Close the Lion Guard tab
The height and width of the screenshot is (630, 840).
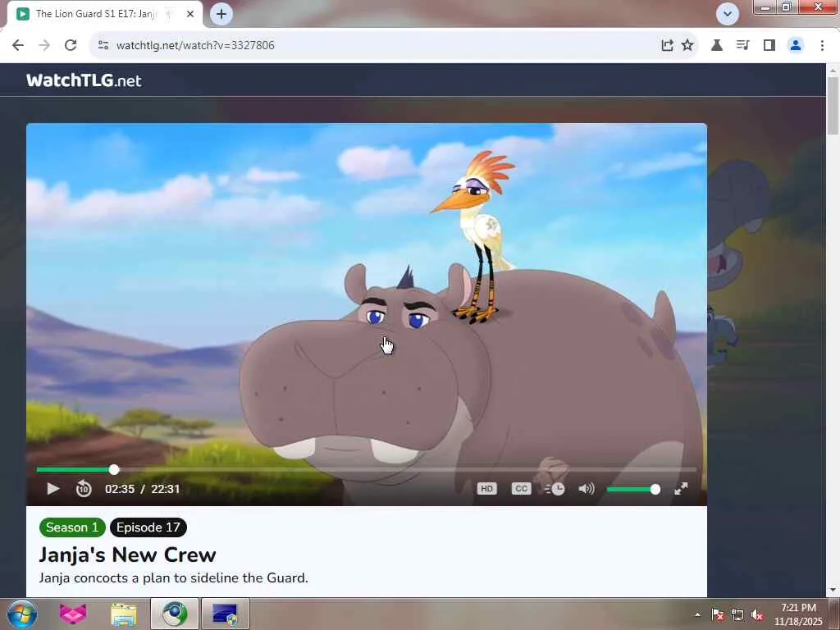tap(190, 14)
